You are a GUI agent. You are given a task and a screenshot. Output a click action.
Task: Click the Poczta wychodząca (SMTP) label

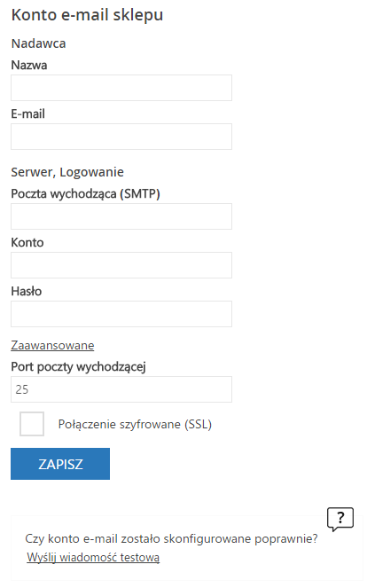[85, 194]
